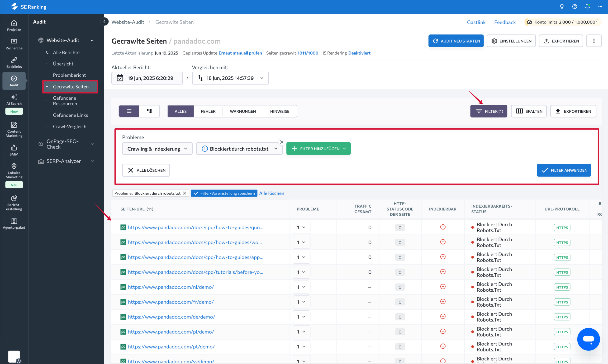The height and width of the screenshot is (364, 608).
Task: Select the ALLES tab
Action: pyautogui.click(x=180, y=111)
